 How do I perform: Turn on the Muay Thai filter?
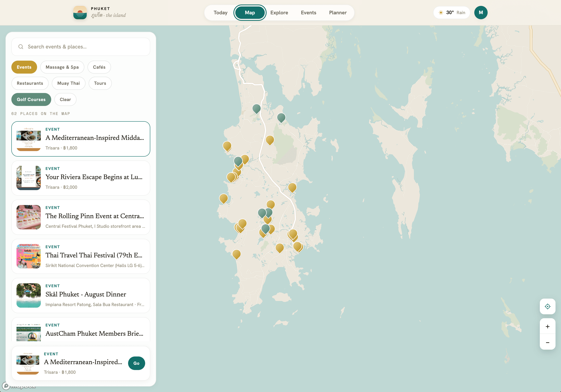coord(68,83)
